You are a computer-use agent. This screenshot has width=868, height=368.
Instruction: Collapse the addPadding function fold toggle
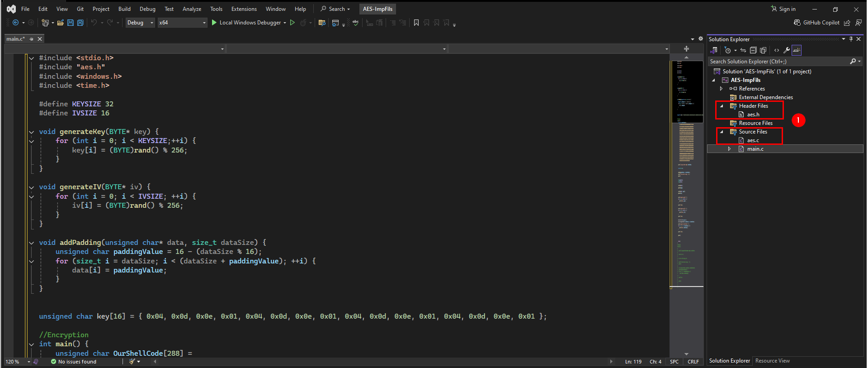32,243
